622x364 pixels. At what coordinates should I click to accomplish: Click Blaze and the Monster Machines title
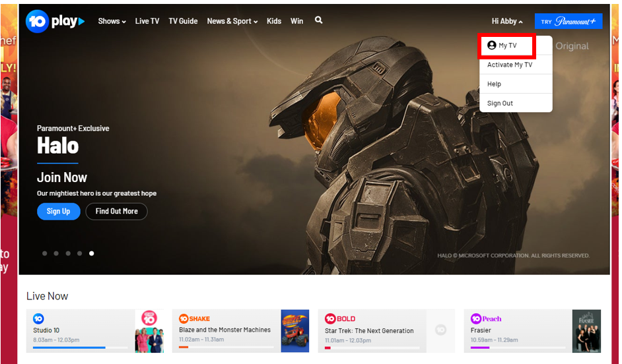point(225,330)
